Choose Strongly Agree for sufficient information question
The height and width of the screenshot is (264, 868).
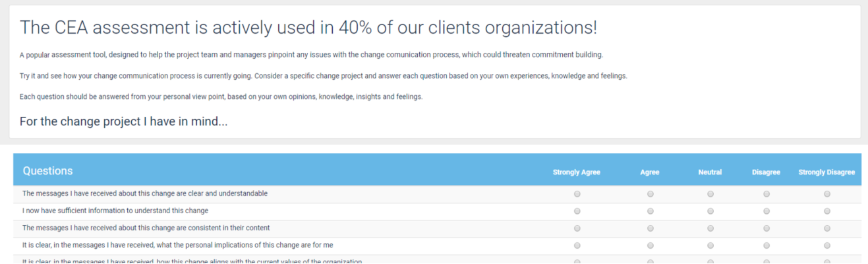click(577, 211)
